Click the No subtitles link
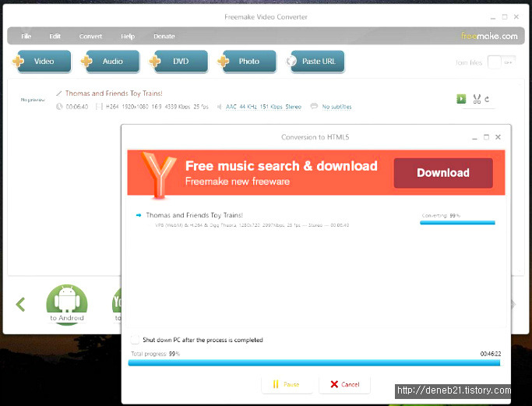Screen dimensions: 532x406 click(x=336, y=107)
